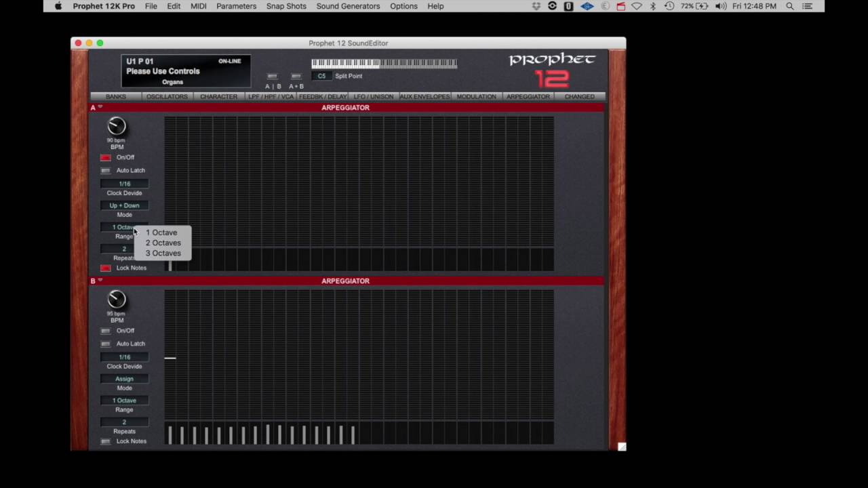
Task: Click the Organs category label
Action: pyautogui.click(x=172, y=82)
